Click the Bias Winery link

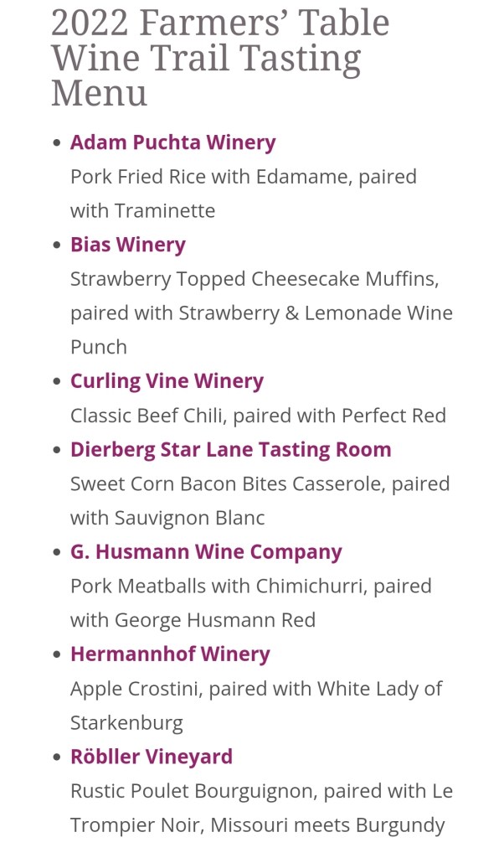click(x=128, y=245)
